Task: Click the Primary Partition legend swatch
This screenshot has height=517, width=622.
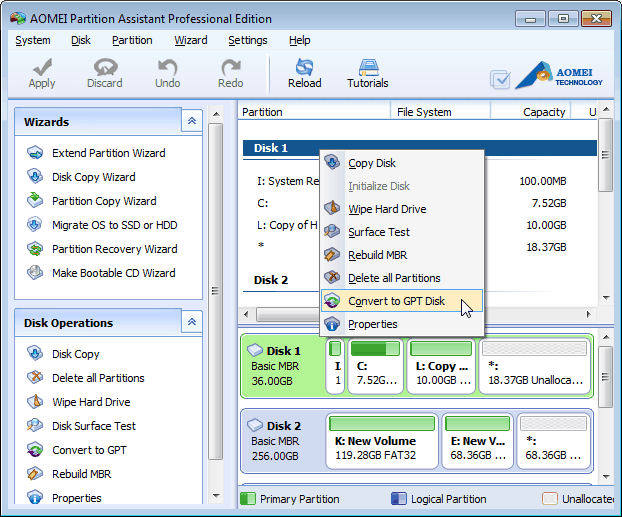Action: tap(248, 499)
